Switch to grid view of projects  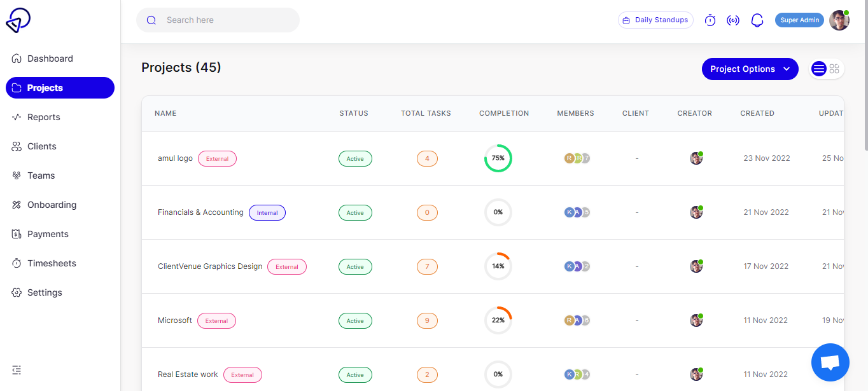click(834, 68)
